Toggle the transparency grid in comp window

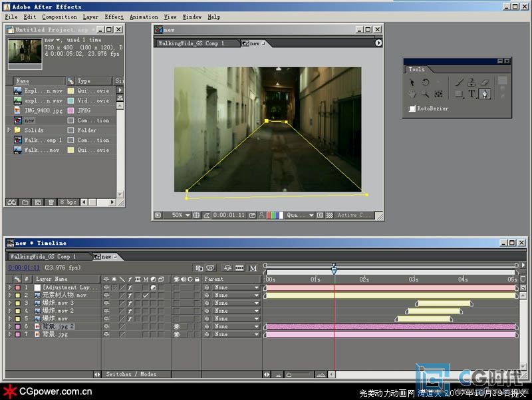coord(329,215)
